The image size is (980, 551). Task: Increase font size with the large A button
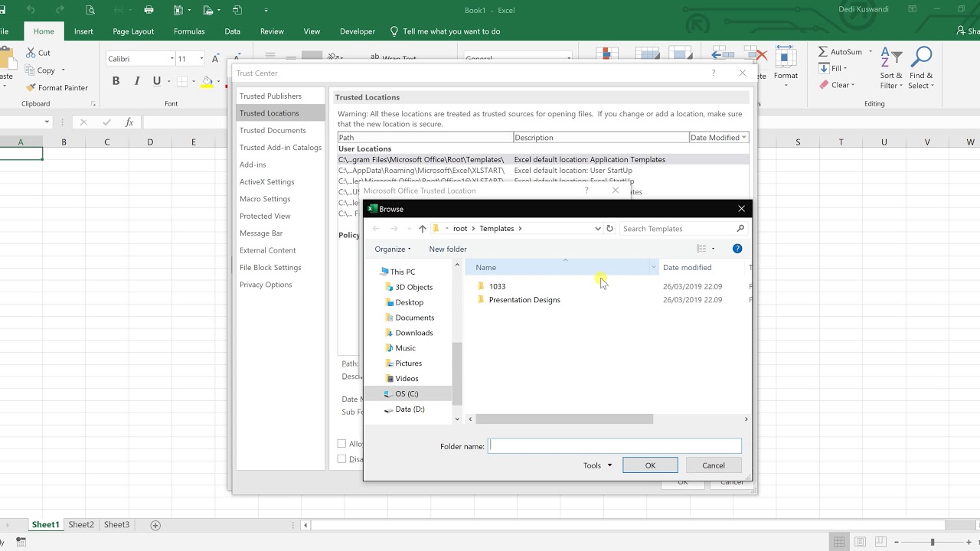point(215,59)
